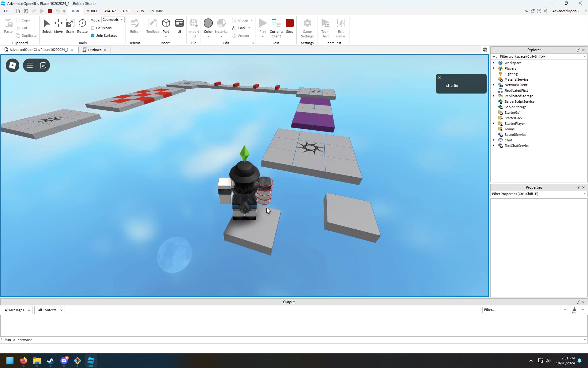588x368 pixels.
Task: Expand the Workspace tree item
Action: tap(493, 63)
